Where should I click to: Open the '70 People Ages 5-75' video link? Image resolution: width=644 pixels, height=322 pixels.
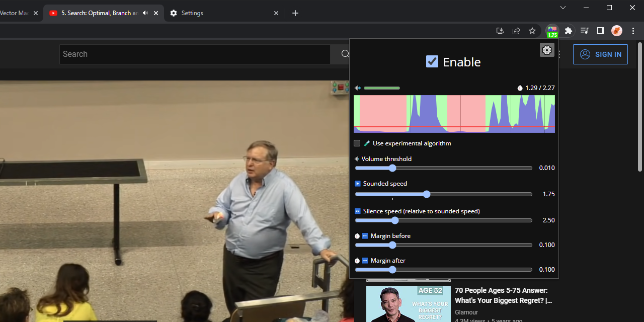[x=503, y=295]
